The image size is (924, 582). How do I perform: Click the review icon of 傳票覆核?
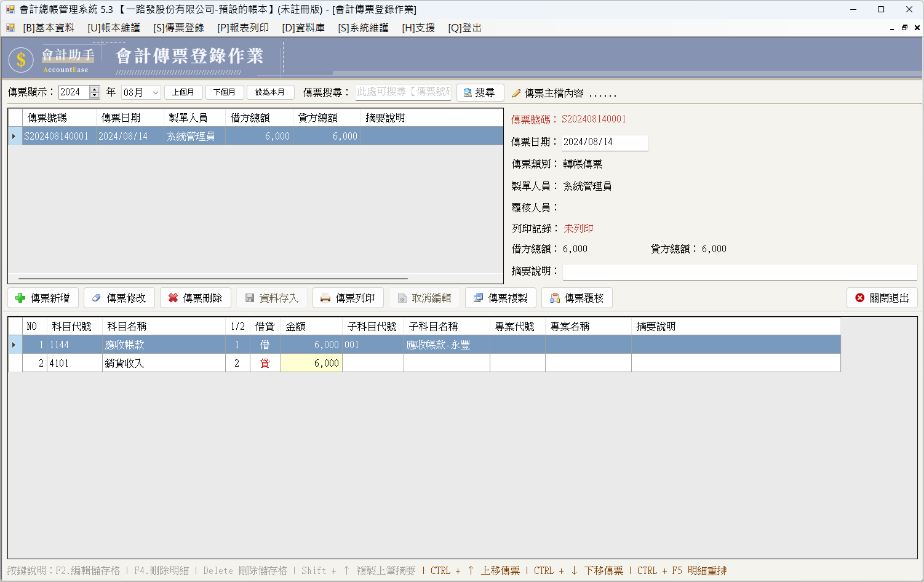click(555, 298)
